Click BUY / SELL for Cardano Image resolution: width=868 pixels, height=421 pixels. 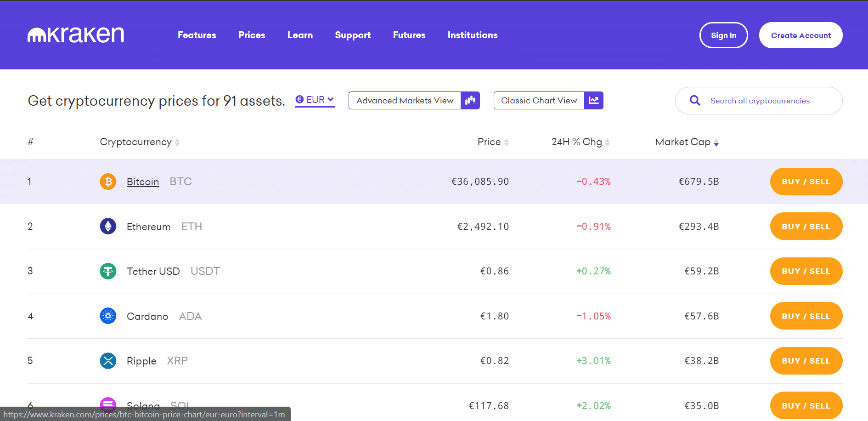click(806, 316)
